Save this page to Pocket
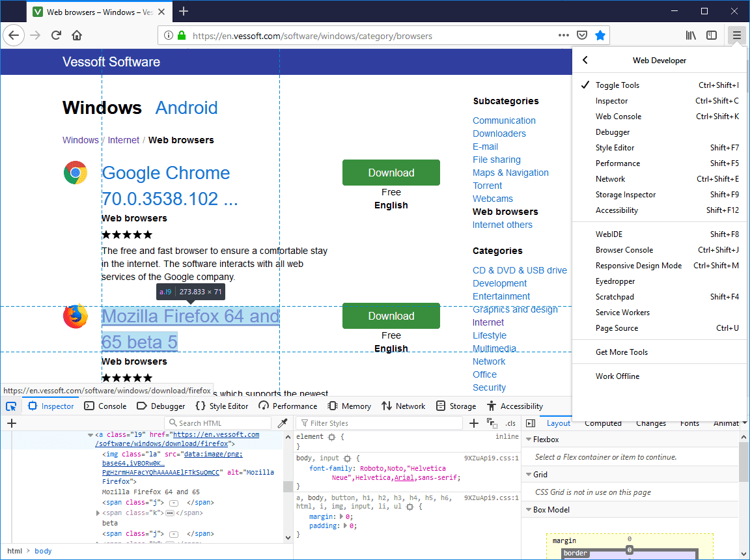The width and height of the screenshot is (750, 560). (x=581, y=35)
